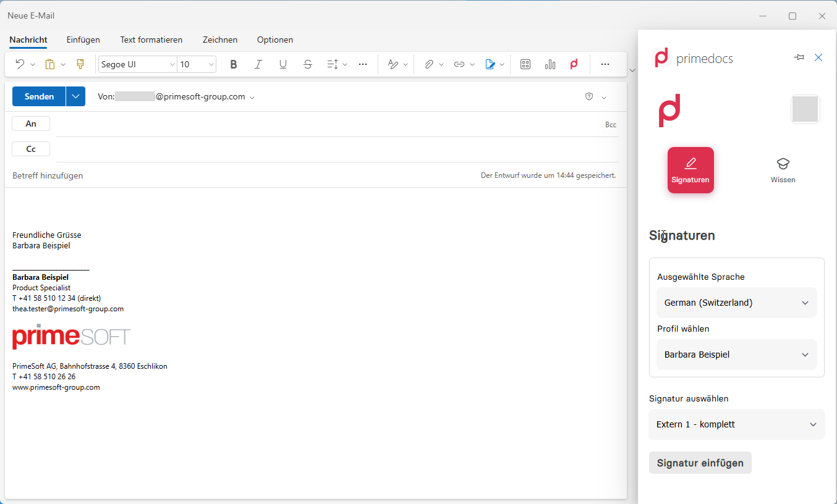Open the Wissen section in primedocs

point(783,170)
